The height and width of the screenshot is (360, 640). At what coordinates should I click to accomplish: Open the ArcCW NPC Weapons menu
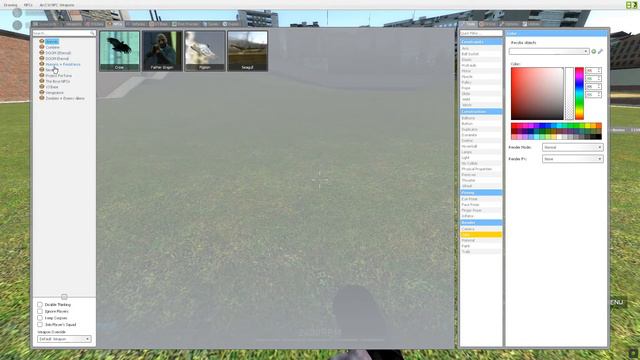(57, 5)
